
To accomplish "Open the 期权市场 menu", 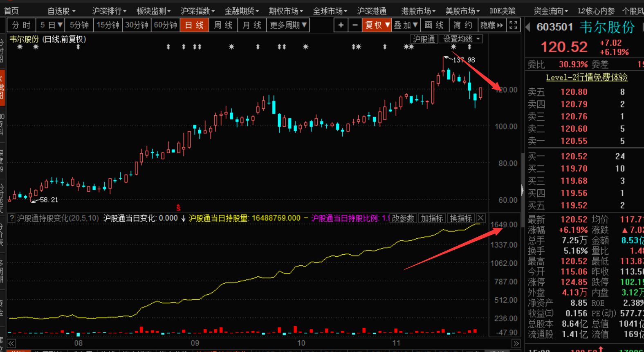I will click(286, 11).
